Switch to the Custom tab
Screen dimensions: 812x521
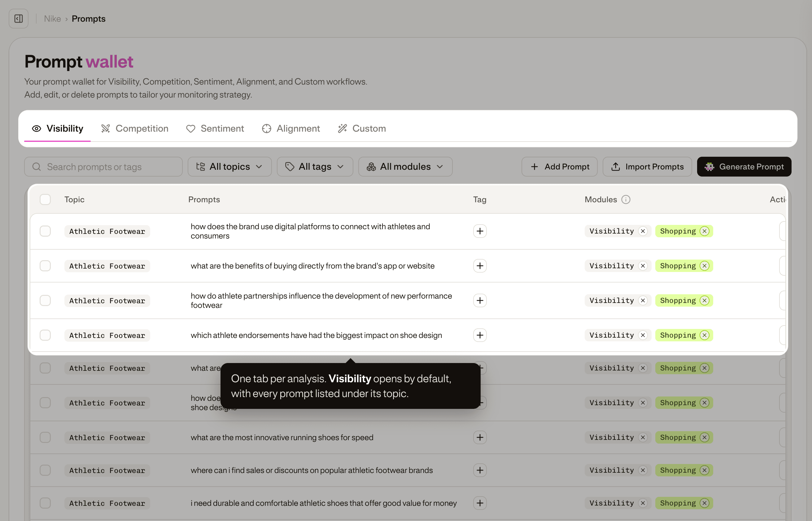pyautogui.click(x=362, y=129)
